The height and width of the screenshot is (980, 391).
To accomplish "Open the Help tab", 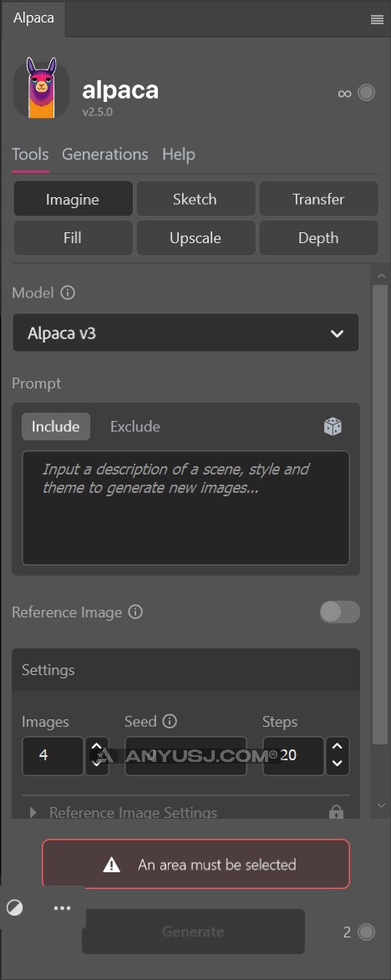I will tap(179, 155).
